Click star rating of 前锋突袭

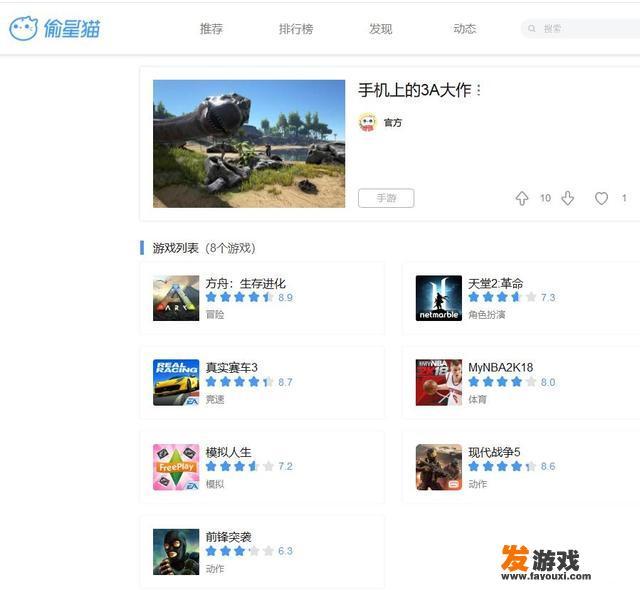click(240, 551)
